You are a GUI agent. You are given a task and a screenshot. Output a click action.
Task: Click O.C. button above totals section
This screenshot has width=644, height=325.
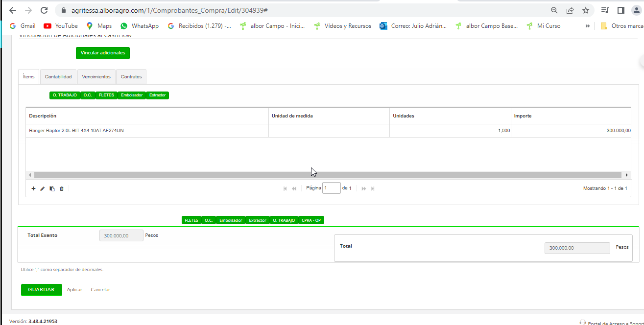pyautogui.click(x=209, y=220)
